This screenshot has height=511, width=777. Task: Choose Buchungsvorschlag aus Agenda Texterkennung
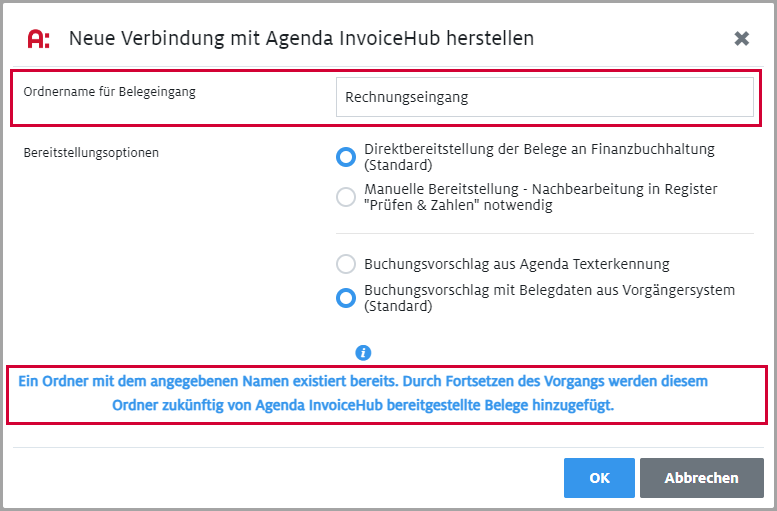(x=346, y=264)
